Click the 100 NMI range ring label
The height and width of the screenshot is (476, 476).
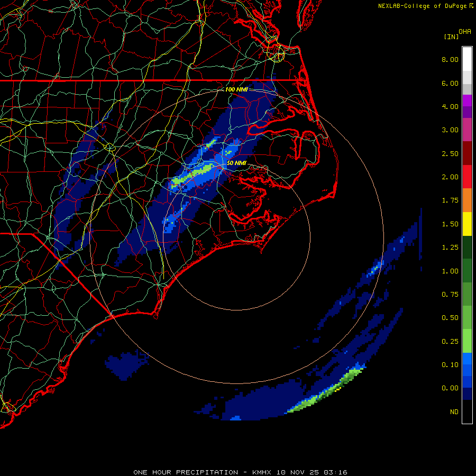[236, 89]
